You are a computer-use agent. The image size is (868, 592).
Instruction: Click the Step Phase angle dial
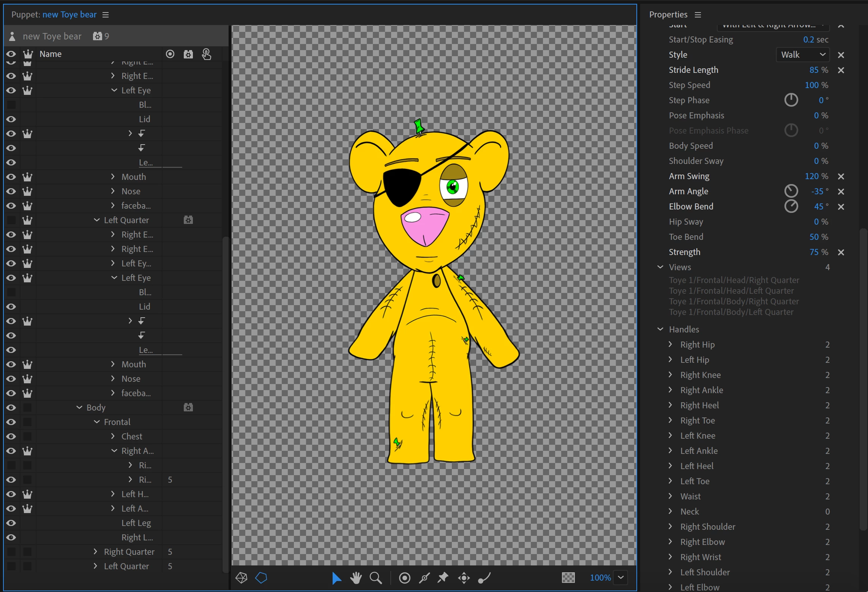click(791, 100)
